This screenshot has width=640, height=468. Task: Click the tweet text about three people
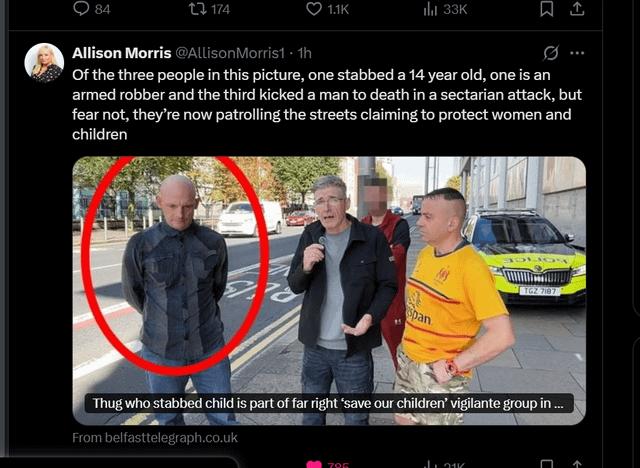(x=327, y=104)
